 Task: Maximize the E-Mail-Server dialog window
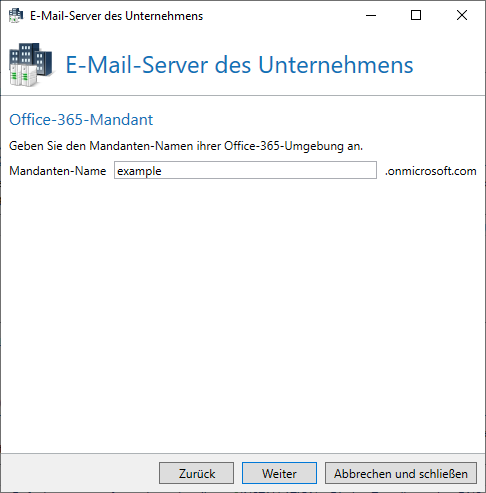tap(416, 15)
